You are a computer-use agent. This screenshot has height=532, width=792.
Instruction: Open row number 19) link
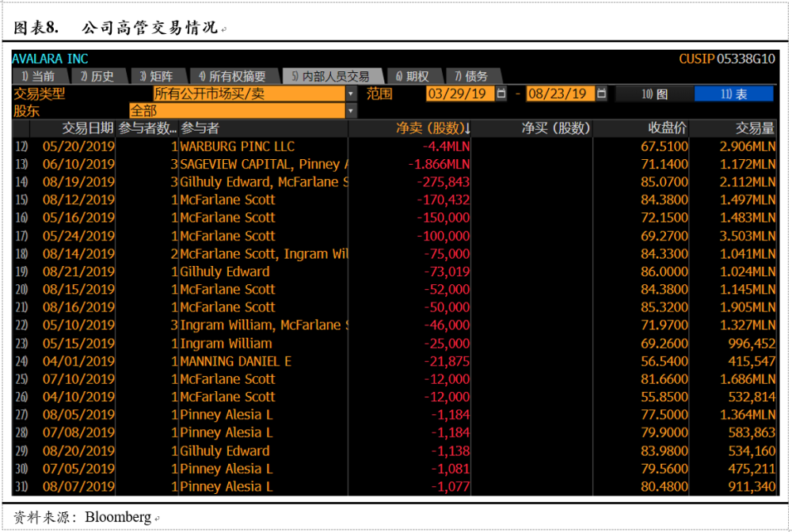[x=21, y=272]
